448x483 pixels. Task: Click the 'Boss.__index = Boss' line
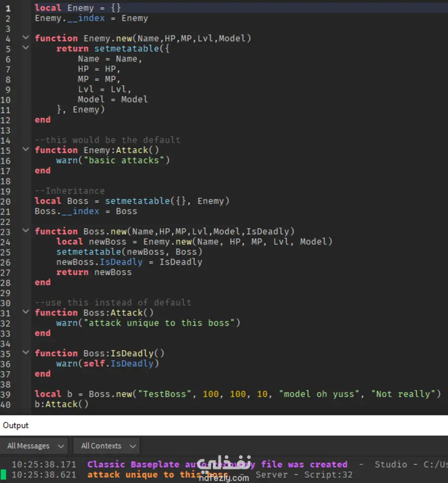coord(86,211)
